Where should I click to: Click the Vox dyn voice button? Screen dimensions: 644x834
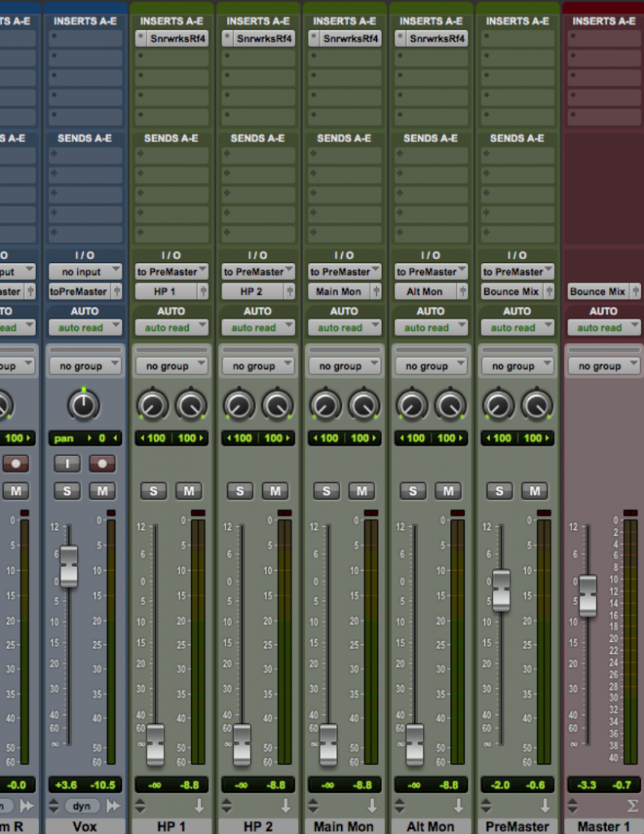tap(83, 805)
